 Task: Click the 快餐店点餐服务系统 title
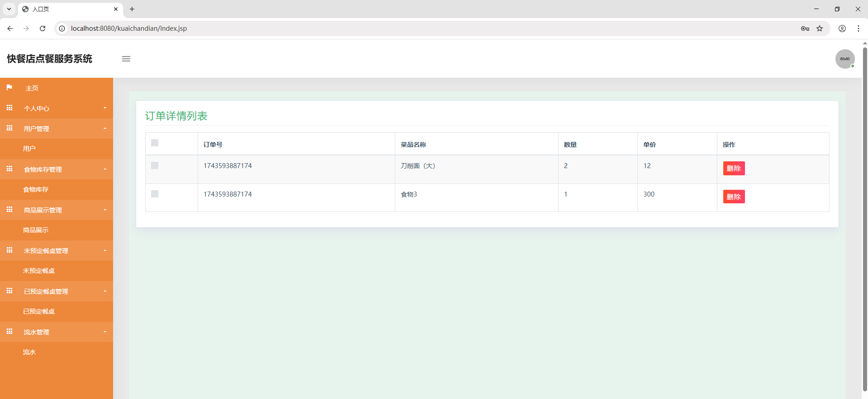click(50, 59)
